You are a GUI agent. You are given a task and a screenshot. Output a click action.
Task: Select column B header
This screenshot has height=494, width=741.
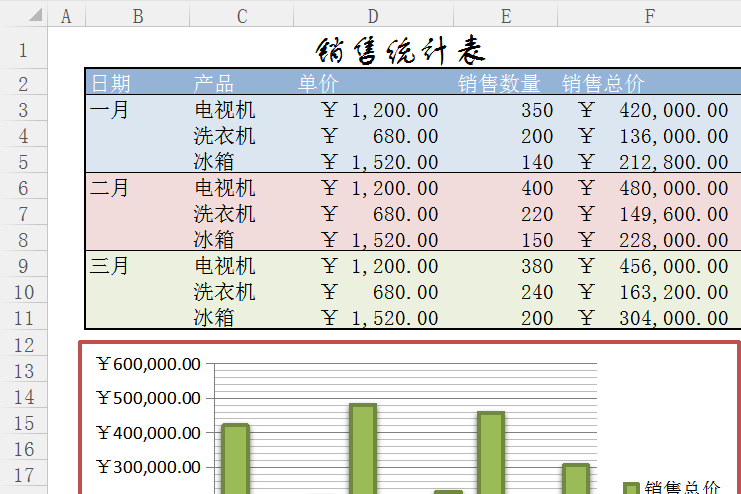[137, 15]
